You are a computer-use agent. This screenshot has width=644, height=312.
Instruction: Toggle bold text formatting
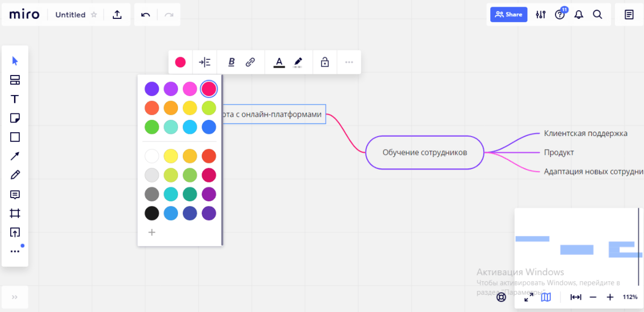(x=231, y=62)
